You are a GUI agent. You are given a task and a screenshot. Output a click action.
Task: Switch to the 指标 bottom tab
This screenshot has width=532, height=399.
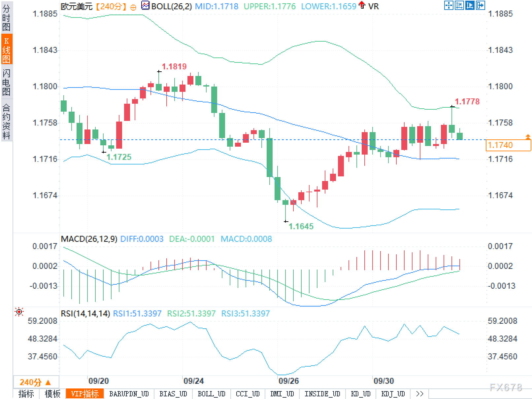click(x=26, y=394)
